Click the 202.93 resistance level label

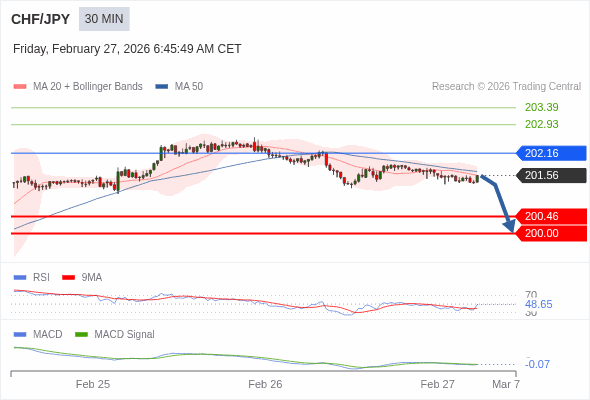click(x=541, y=124)
